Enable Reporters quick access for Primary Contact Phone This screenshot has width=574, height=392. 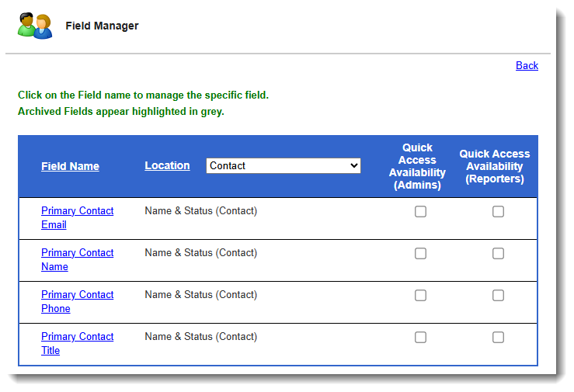coord(498,295)
